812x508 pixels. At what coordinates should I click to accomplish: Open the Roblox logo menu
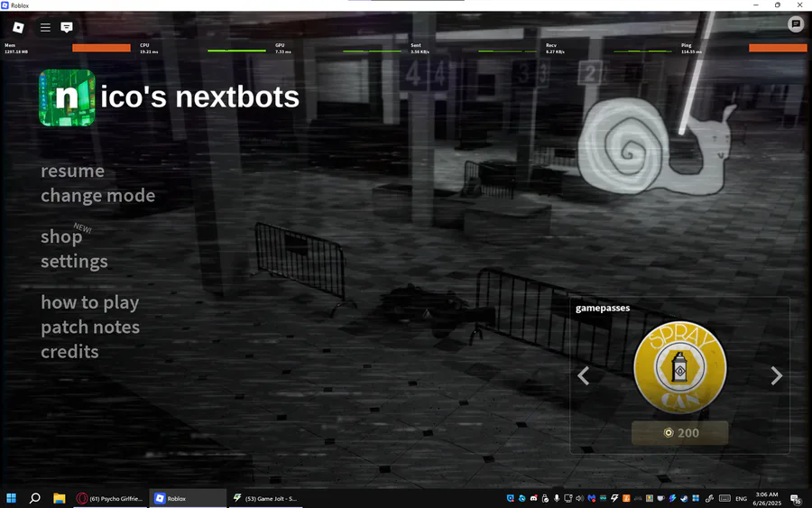pos(18,27)
